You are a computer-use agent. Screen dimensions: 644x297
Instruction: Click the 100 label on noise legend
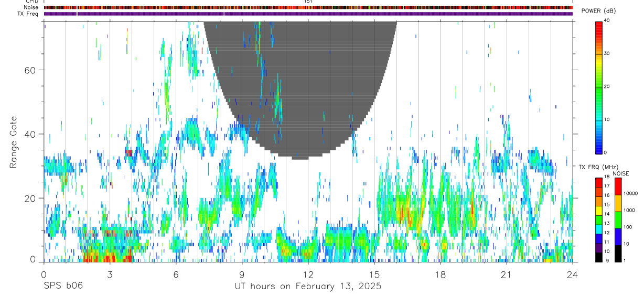(x=628, y=227)
